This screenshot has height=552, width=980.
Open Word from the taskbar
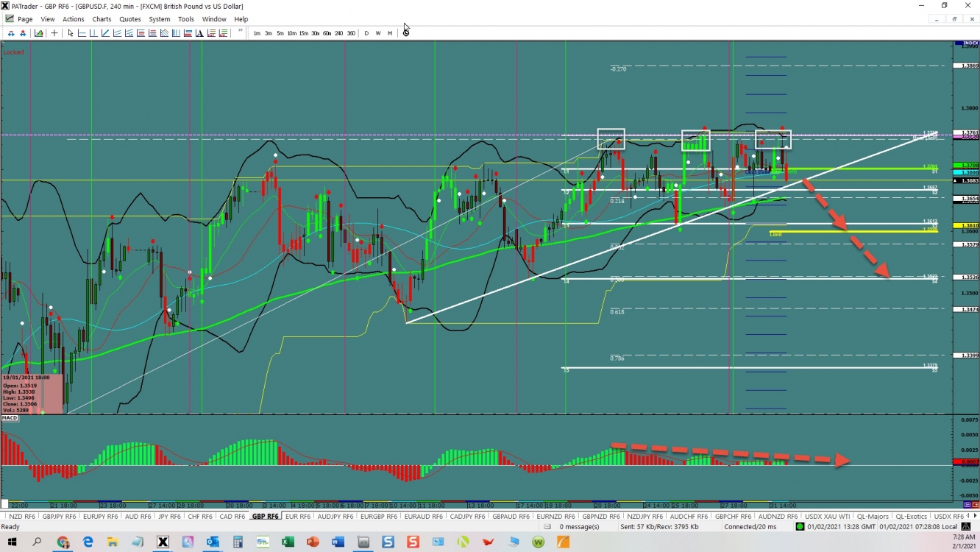[x=338, y=542]
